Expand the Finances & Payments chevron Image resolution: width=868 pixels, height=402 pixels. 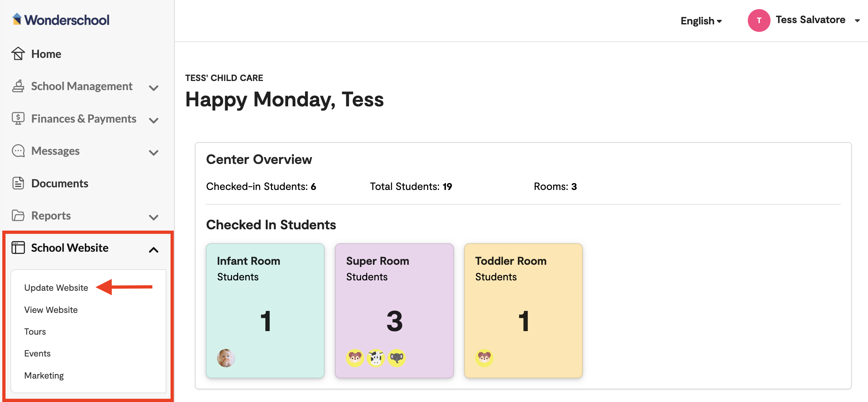click(154, 120)
